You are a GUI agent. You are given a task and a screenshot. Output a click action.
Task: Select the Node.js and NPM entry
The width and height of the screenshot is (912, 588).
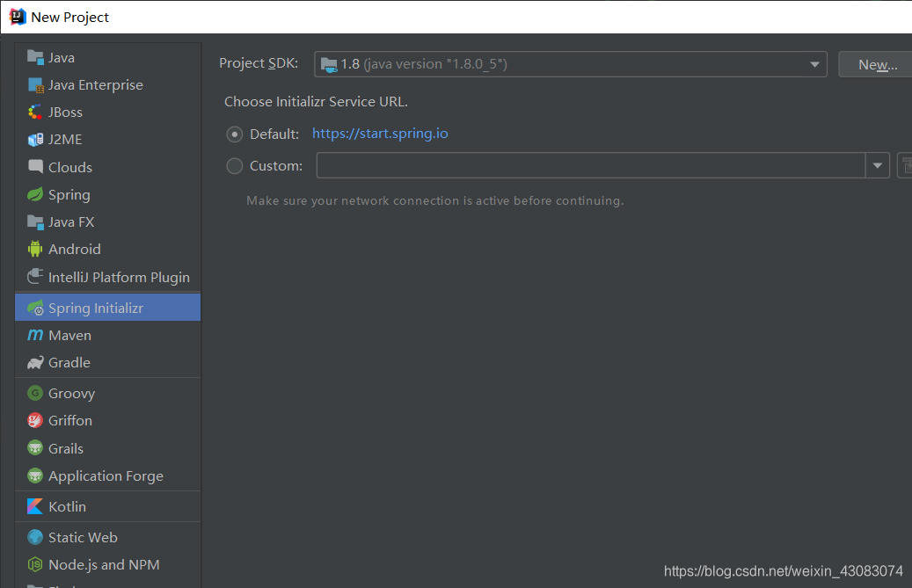(x=108, y=564)
